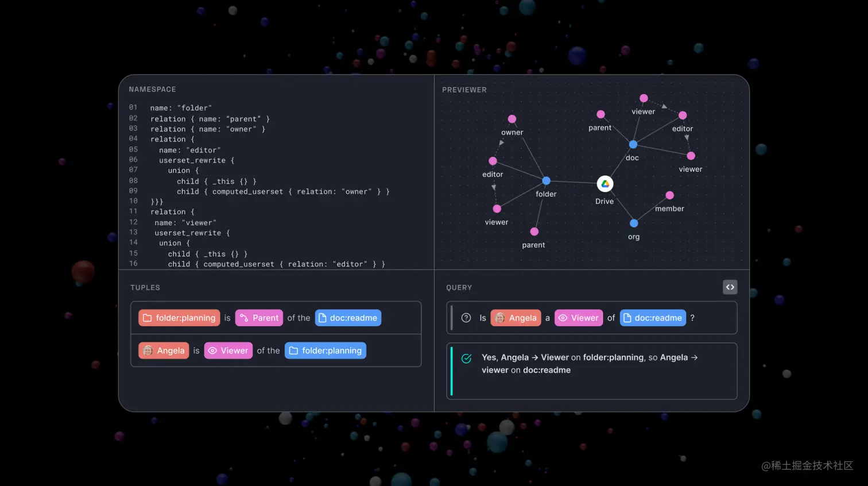Click the answer text starting "Yes, Angela"
868x486 pixels.
pyautogui.click(x=590, y=364)
